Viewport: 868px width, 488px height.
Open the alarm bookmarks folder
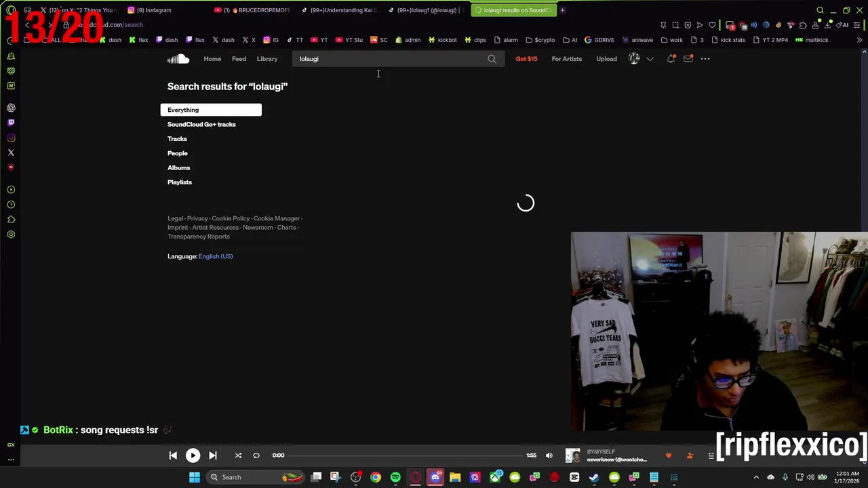[506, 40]
